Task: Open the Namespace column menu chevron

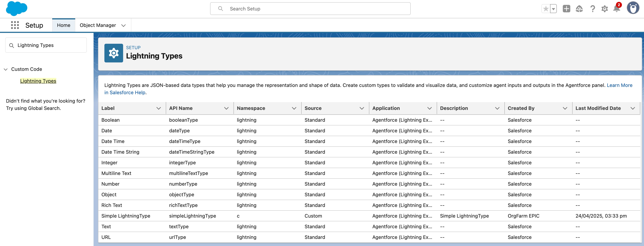Action: 294,108
